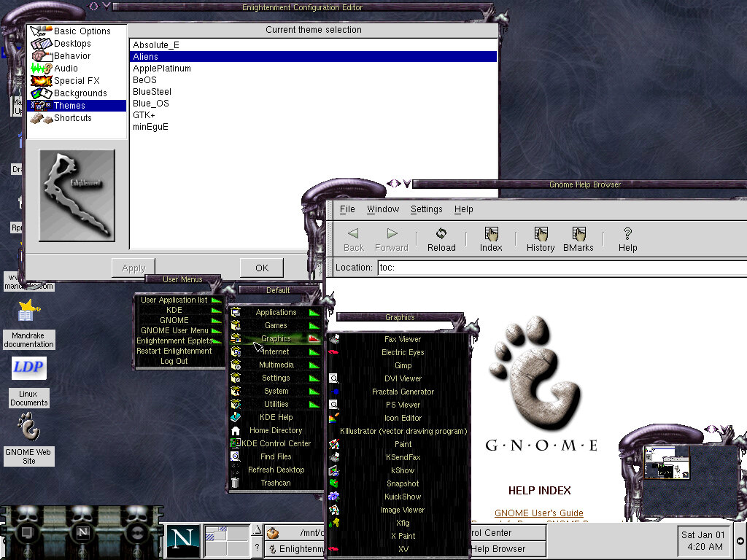This screenshot has height=560, width=747.
Task: Open BMarks bookmarks icon
Action: tap(578, 239)
